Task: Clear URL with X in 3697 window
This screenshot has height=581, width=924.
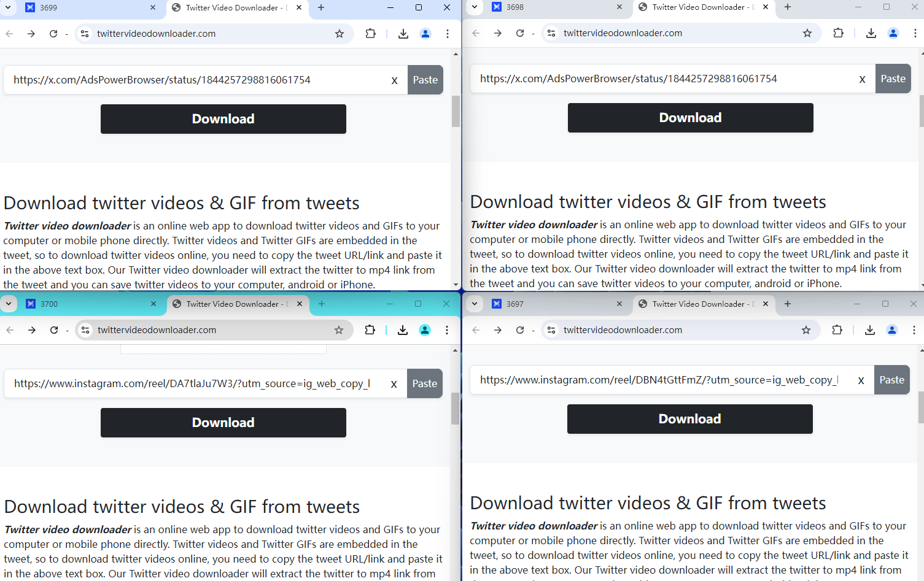Action: [861, 380]
